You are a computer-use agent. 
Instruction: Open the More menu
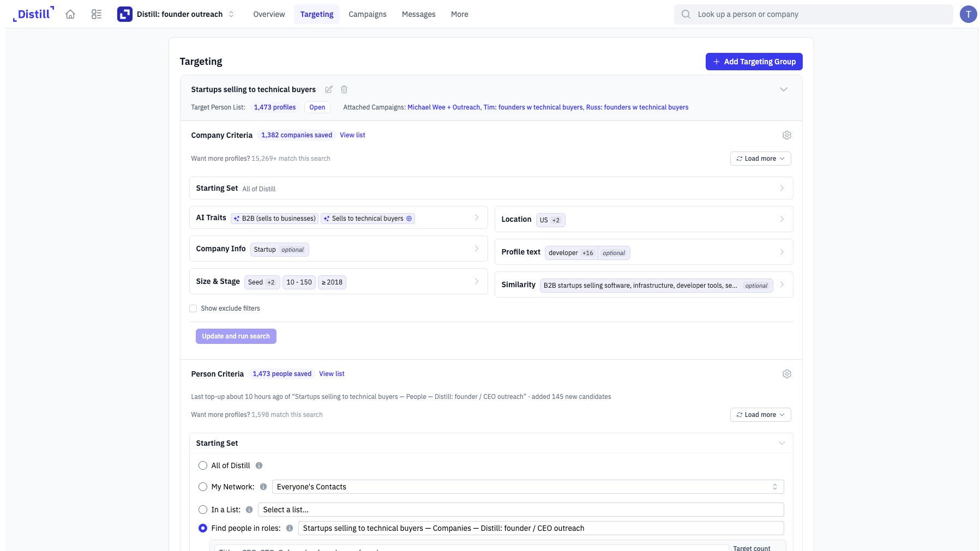coord(459,14)
